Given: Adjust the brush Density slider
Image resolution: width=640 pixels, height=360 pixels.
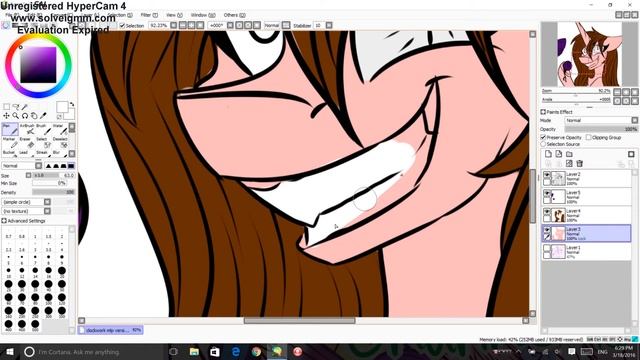Looking at the screenshot, I should click(x=53, y=192).
